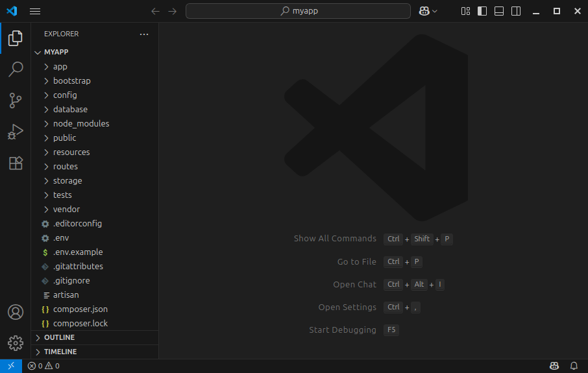588x373 pixels.
Task: Open the artisan file
Action: [95, 295]
